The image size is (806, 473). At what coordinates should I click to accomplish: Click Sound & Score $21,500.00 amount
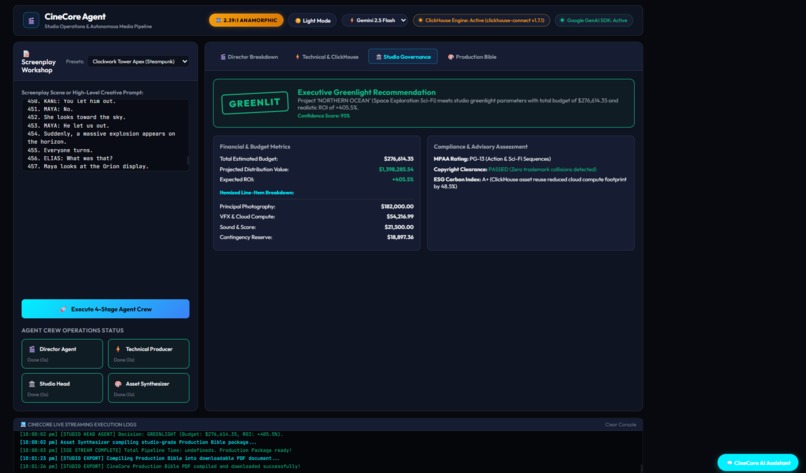[399, 227]
